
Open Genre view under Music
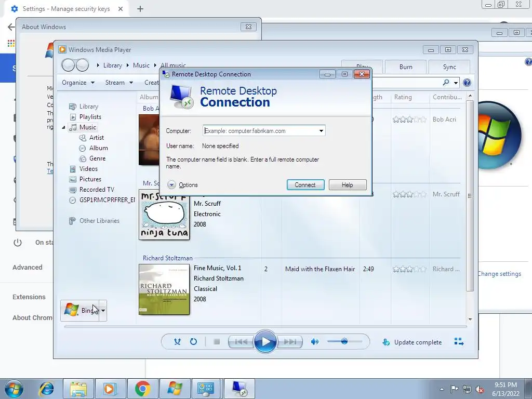click(92, 158)
